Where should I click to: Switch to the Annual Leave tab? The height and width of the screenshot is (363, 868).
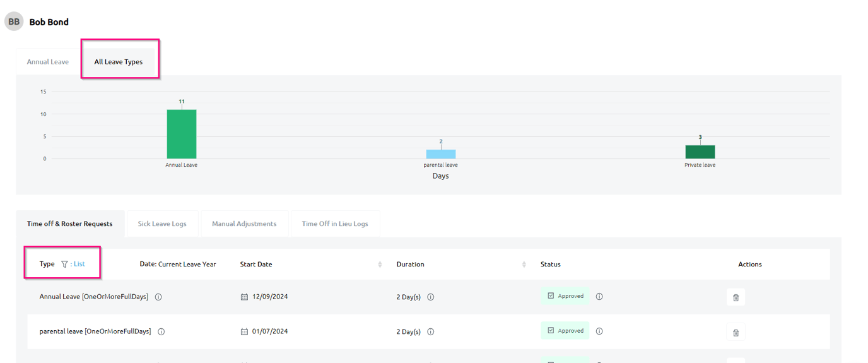[48, 62]
